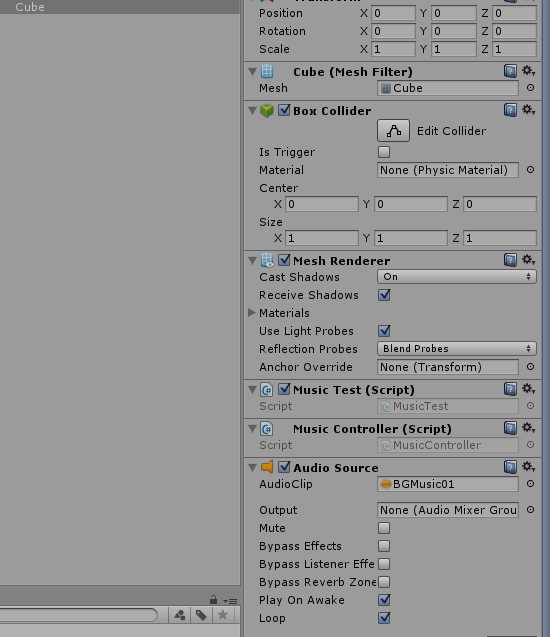Image resolution: width=550 pixels, height=637 pixels.
Task: Click the Mesh object picker circle
Action: pos(531,88)
